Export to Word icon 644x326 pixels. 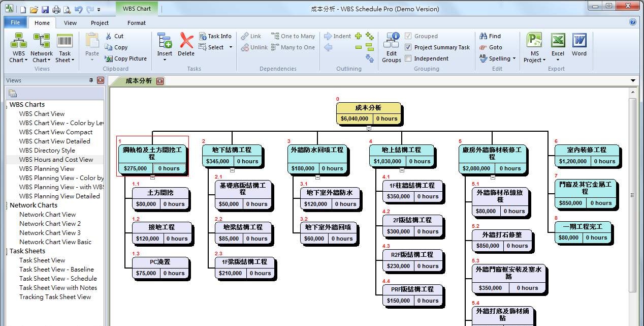click(x=579, y=45)
